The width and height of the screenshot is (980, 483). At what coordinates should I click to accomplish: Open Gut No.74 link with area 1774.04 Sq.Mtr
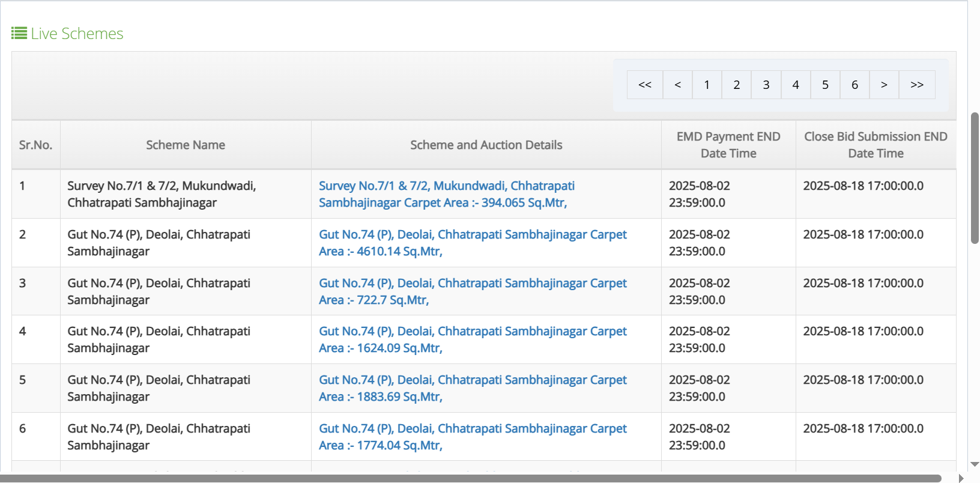[x=473, y=437]
